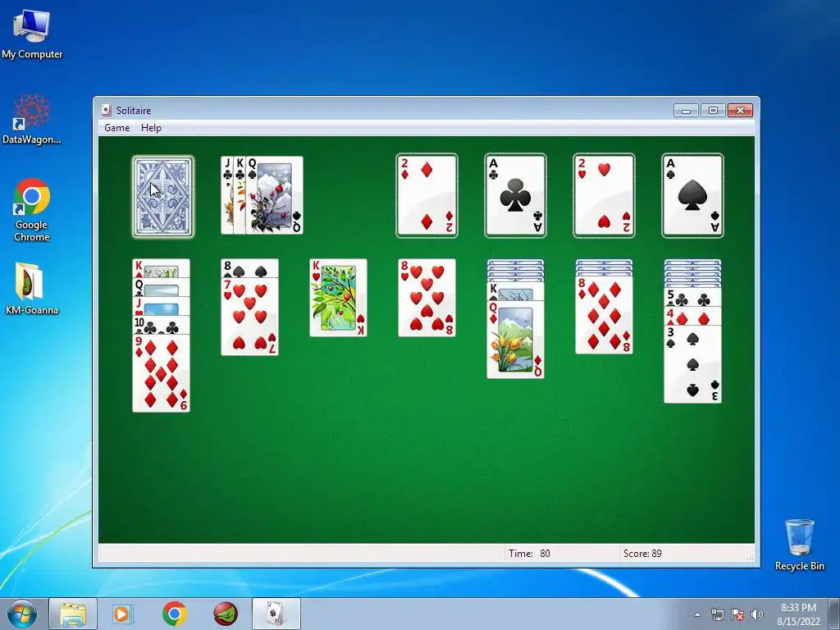Show hidden system tray icons
840x630 pixels.
(697, 614)
